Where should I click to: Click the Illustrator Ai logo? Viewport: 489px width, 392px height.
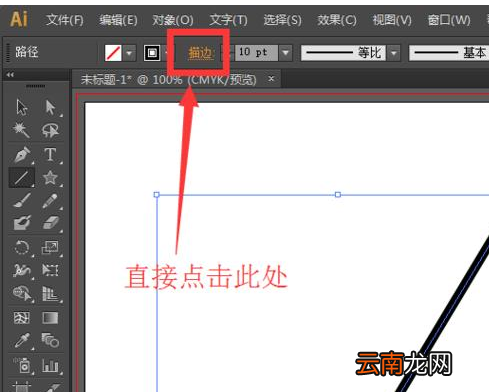[19, 19]
